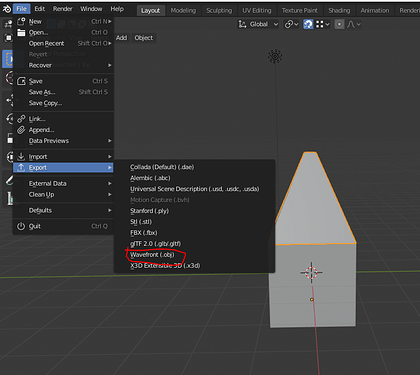The height and width of the screenshot is (375, 420).
Task: Click the Save disk icon
Action: (x=21, y=81)
